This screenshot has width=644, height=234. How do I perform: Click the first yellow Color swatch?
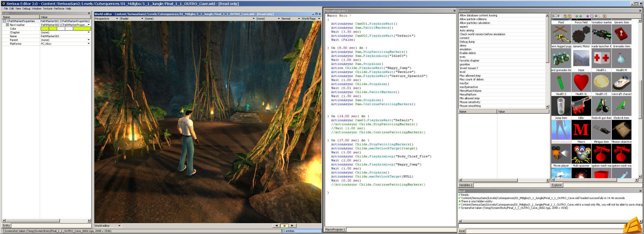click(45, 29)
